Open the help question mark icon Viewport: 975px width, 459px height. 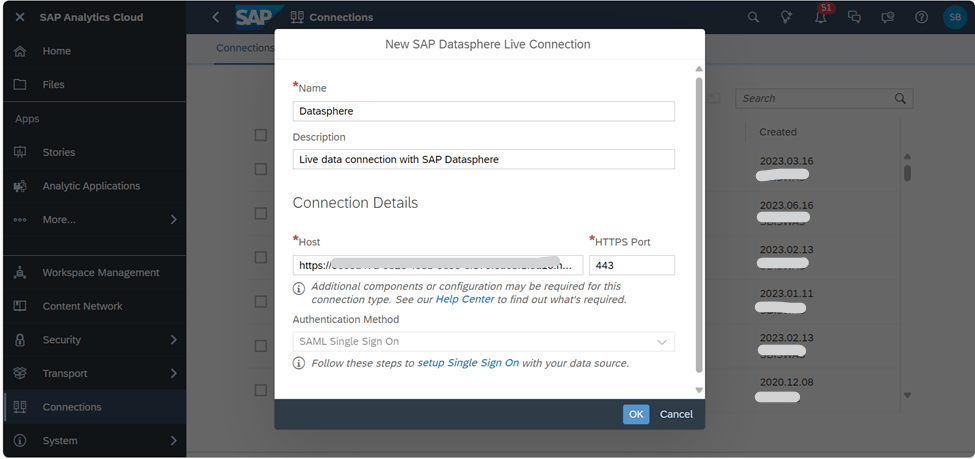(x=922, y=17)
